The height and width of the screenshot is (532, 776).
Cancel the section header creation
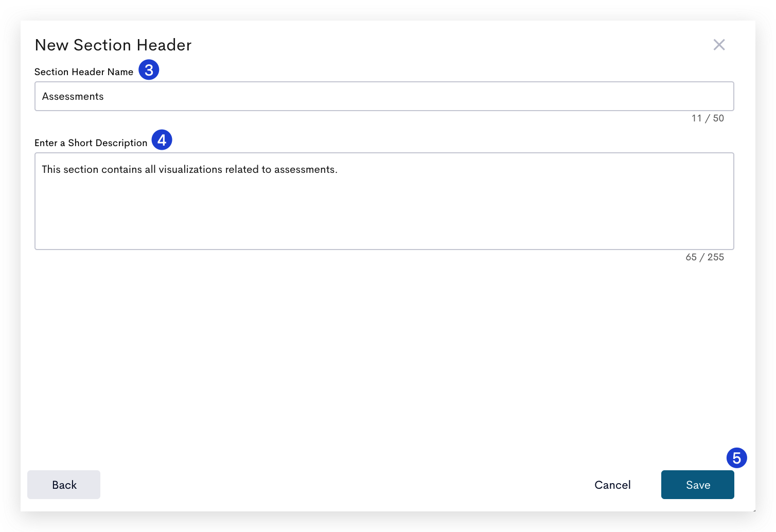[x=612, y=485]
